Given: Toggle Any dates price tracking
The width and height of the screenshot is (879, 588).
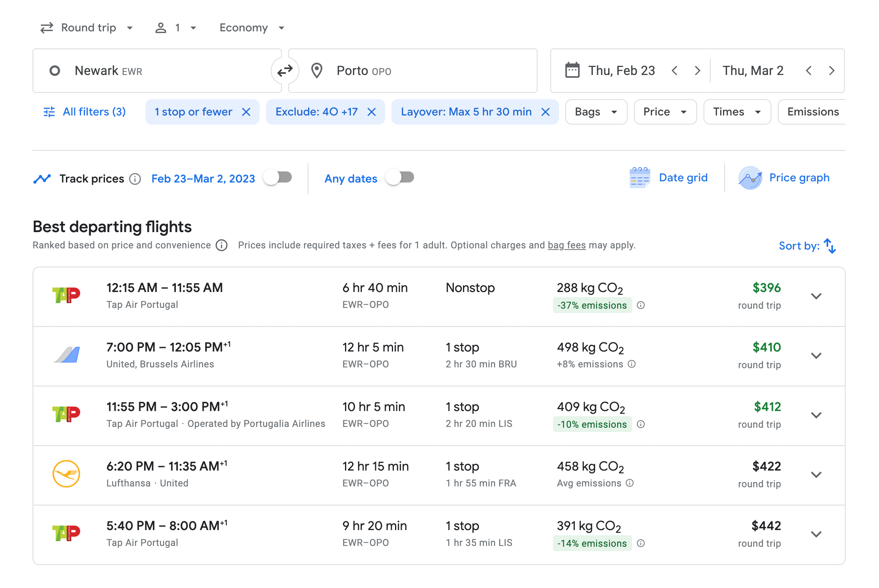Looking at the screenshot, I should pos(400,177).
